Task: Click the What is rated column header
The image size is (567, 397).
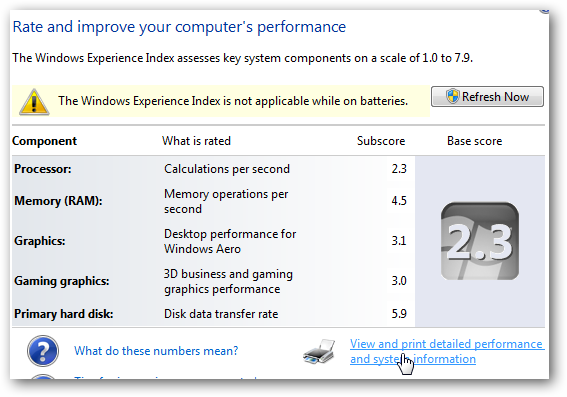Action: point(196,141)
